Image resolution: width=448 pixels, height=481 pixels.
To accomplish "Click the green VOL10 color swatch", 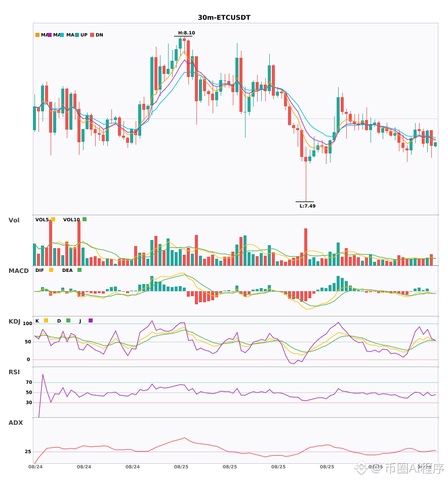I will click(x=85, y=219).
